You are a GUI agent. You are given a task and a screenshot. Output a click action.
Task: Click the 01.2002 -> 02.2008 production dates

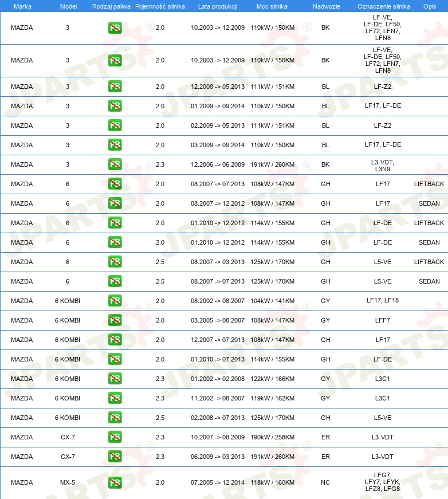click(x=218, y=379)
